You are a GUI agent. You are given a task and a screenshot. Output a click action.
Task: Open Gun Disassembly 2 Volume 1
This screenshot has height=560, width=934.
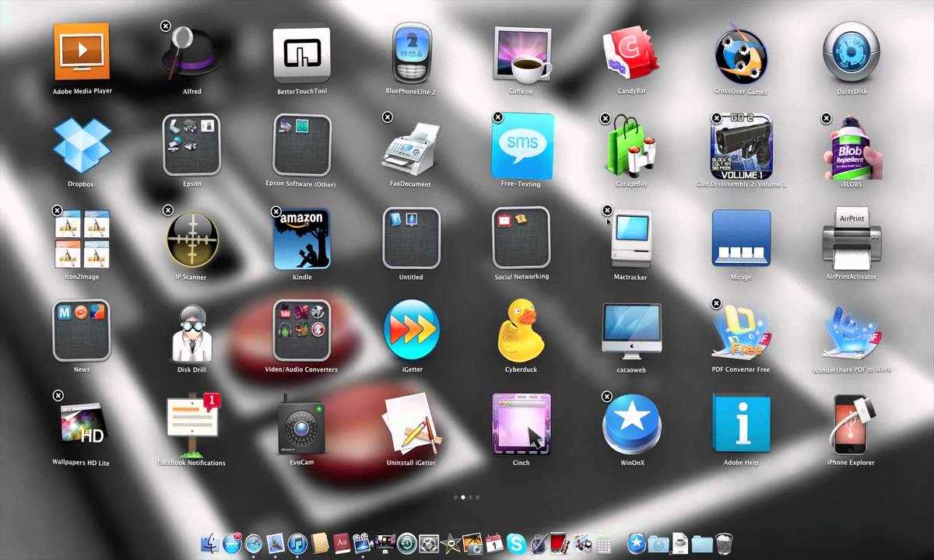click(742, 145)
